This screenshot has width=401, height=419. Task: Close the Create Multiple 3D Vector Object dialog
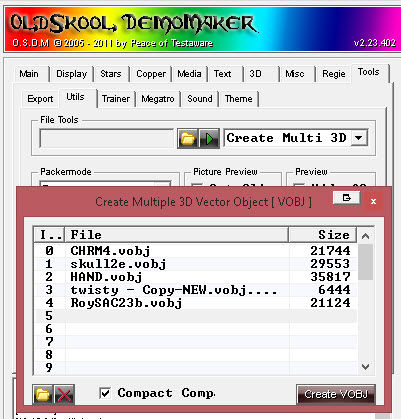(373, 201)
